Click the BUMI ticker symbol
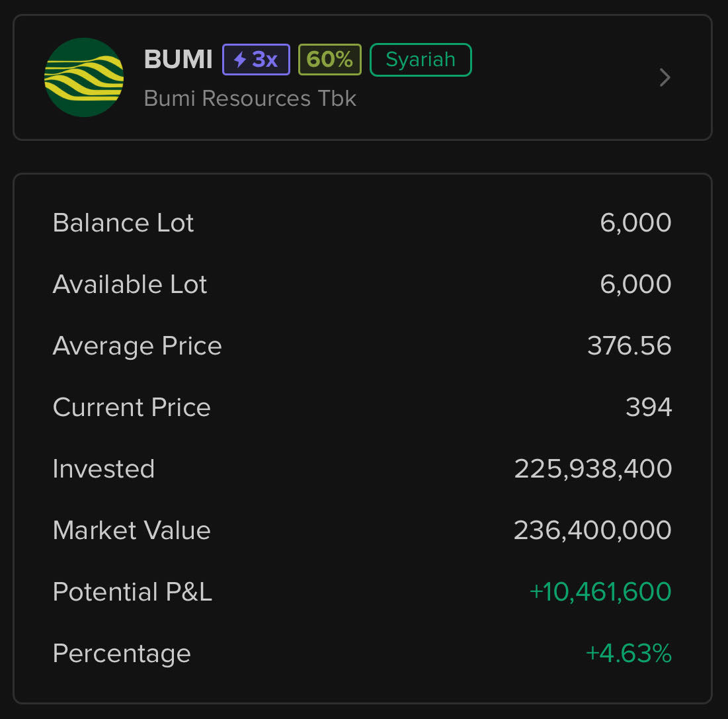Viewport: 728px width, 719px height. coord(178,60)
